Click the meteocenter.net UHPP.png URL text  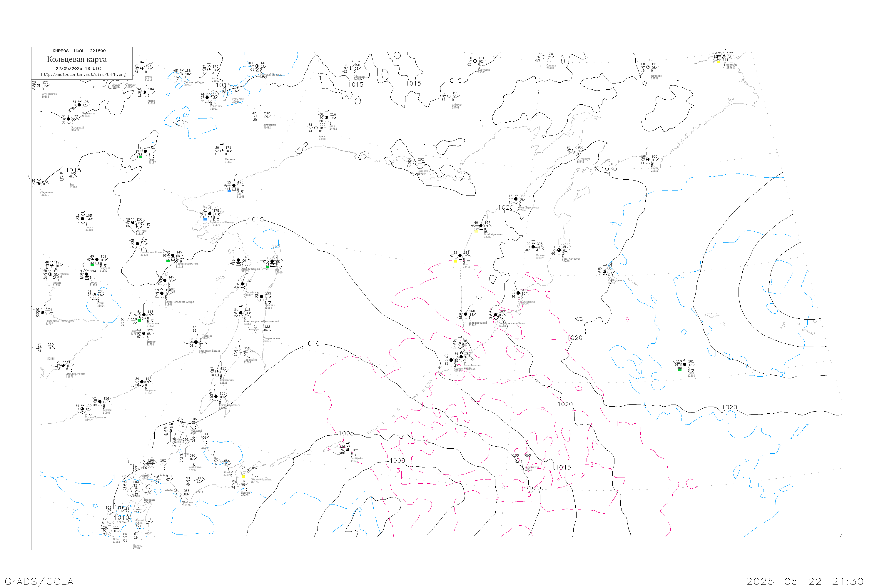tap(83, 75)
